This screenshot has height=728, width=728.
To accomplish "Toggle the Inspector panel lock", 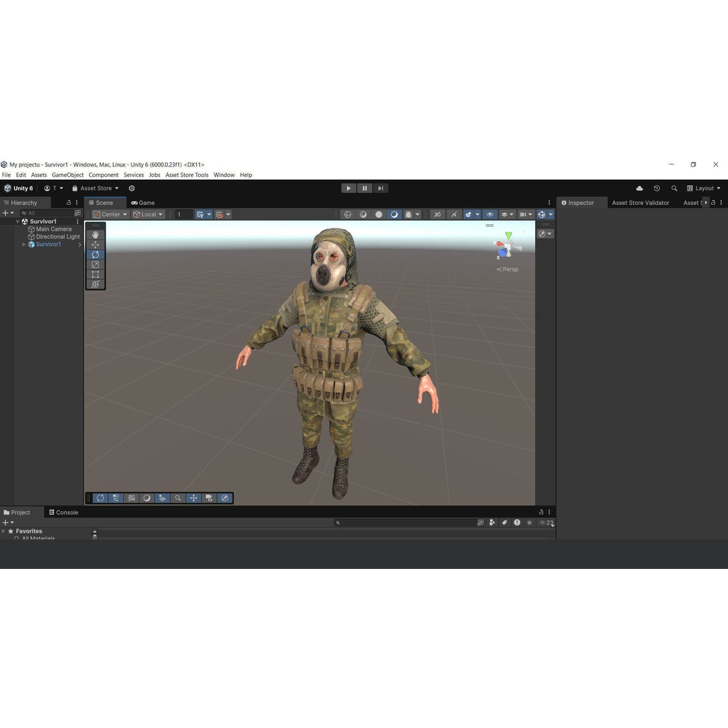I will tap(713, 202).
